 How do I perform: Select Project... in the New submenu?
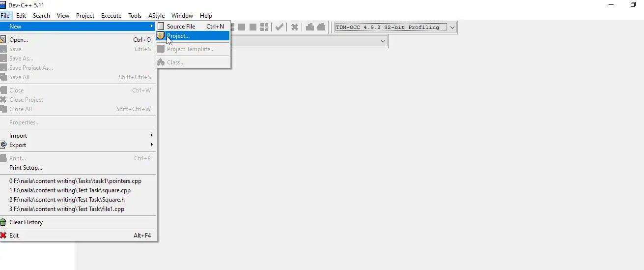(x=193, y=36)
